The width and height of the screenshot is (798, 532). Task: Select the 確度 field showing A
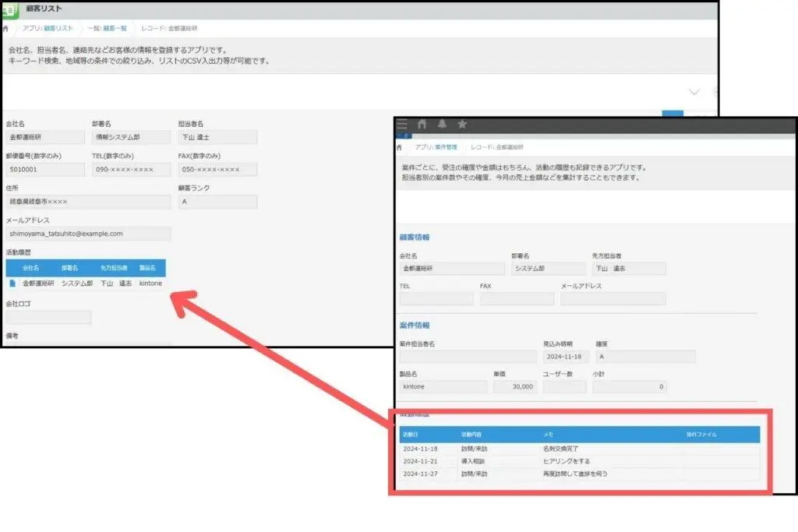click(x=644, y=357)
